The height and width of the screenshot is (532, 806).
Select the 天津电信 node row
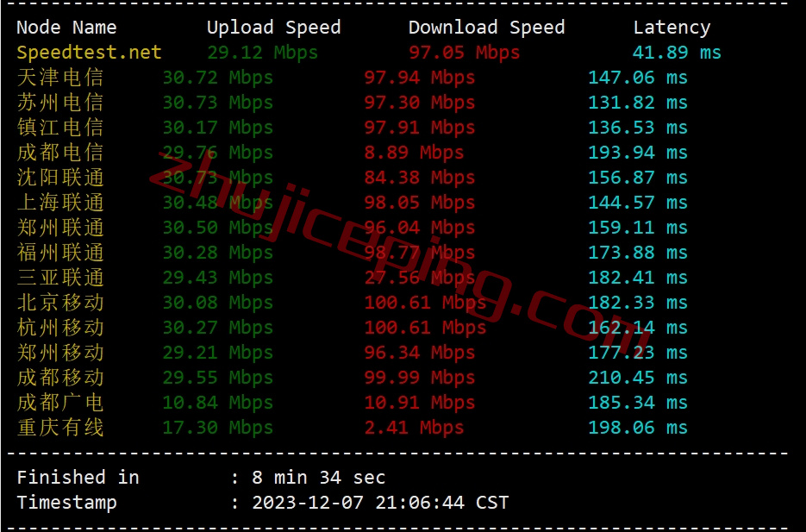pos(352,78)
